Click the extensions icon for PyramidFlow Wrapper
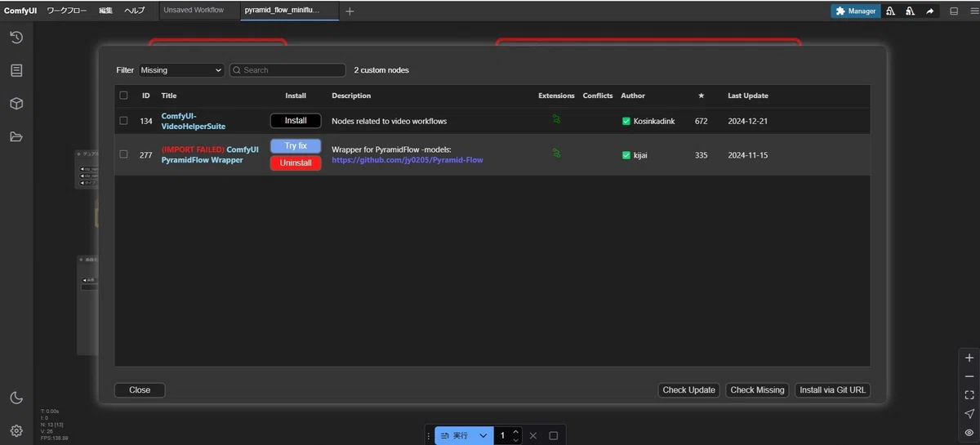Screen dimensions: 980x445 556,153
